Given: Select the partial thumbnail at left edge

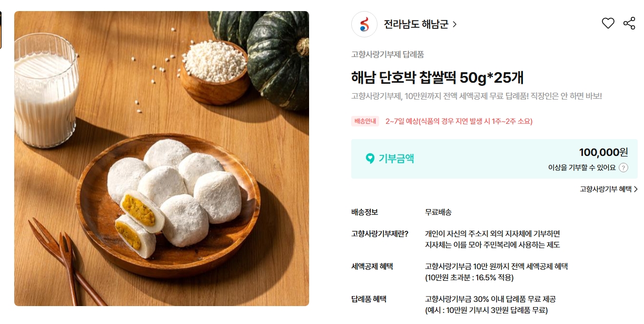Looking at the screenshot, I should tap(1, 30).
